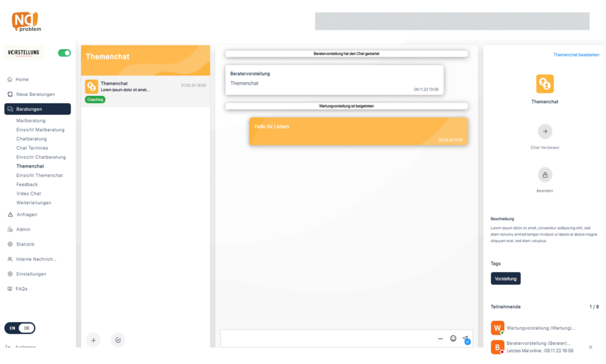Click Themenchat bearbeiten link

[x=576, y=54]
